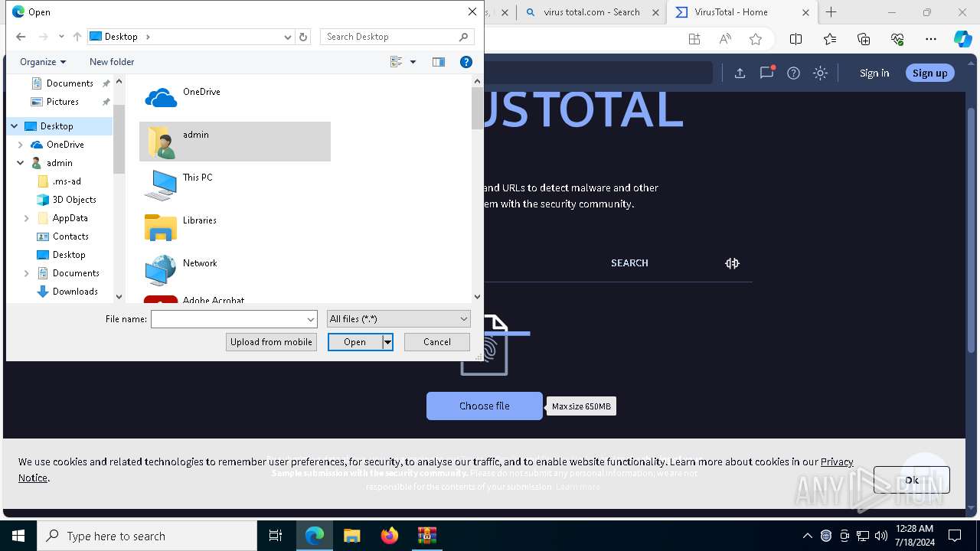Collapse admin in navigation tree
Image resolution: width=980 pixels, height=551 pixels.
[21, 163]
